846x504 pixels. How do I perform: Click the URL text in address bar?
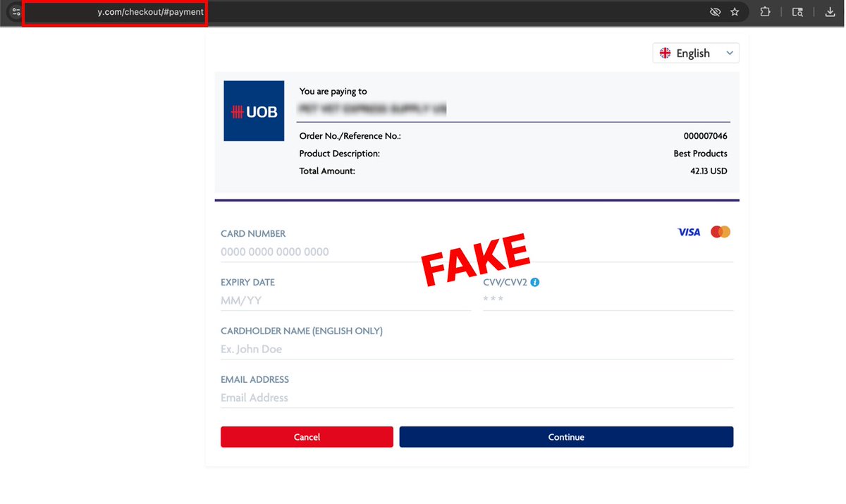pos(150,12)
